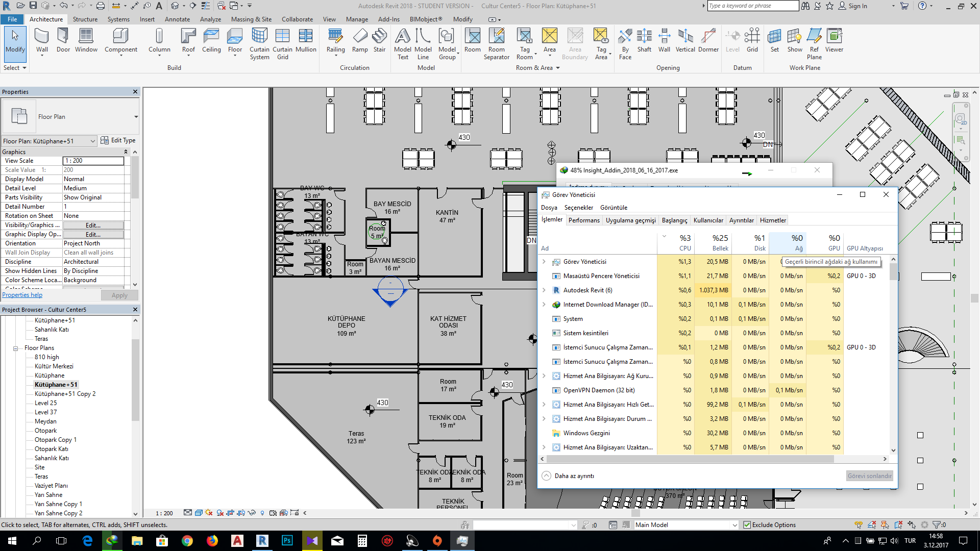The width and height of the screenshot is (980, 551).
Task: Select the Ref Plane tool
Action: 814,44
